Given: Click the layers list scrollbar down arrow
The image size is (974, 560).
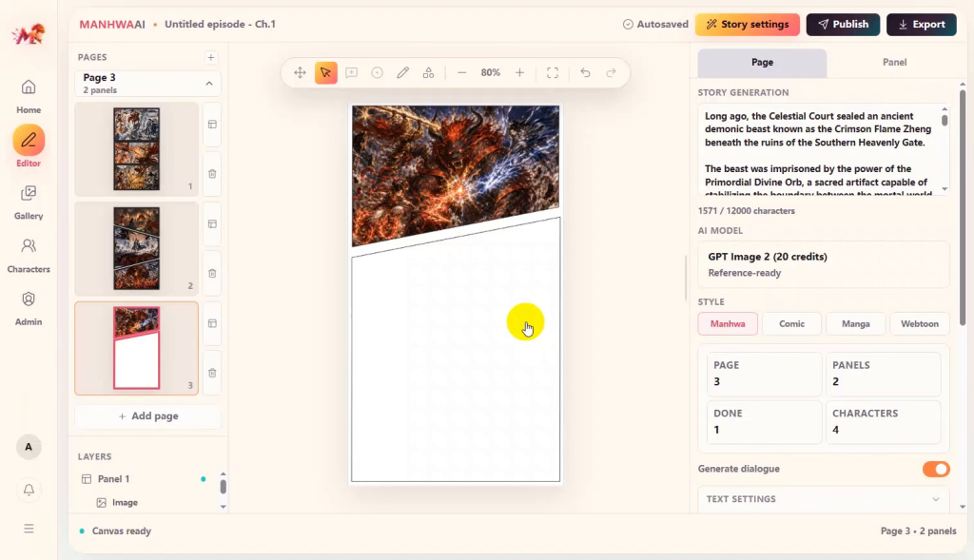Looking at the screenshot, I should [223, 507].
